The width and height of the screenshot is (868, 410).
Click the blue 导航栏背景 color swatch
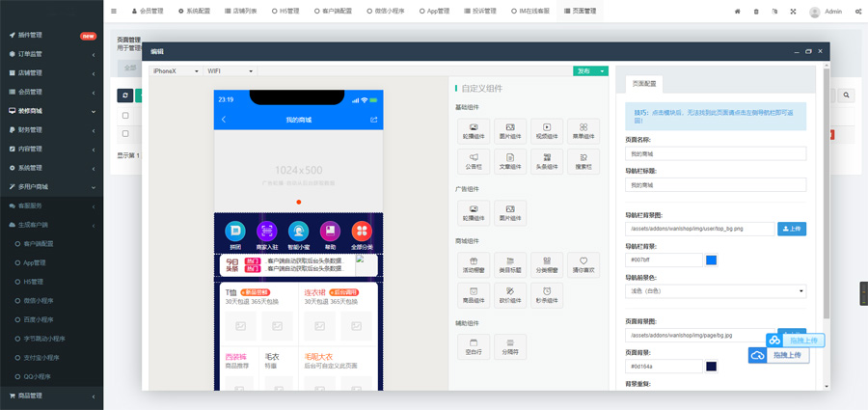point(712,260)
